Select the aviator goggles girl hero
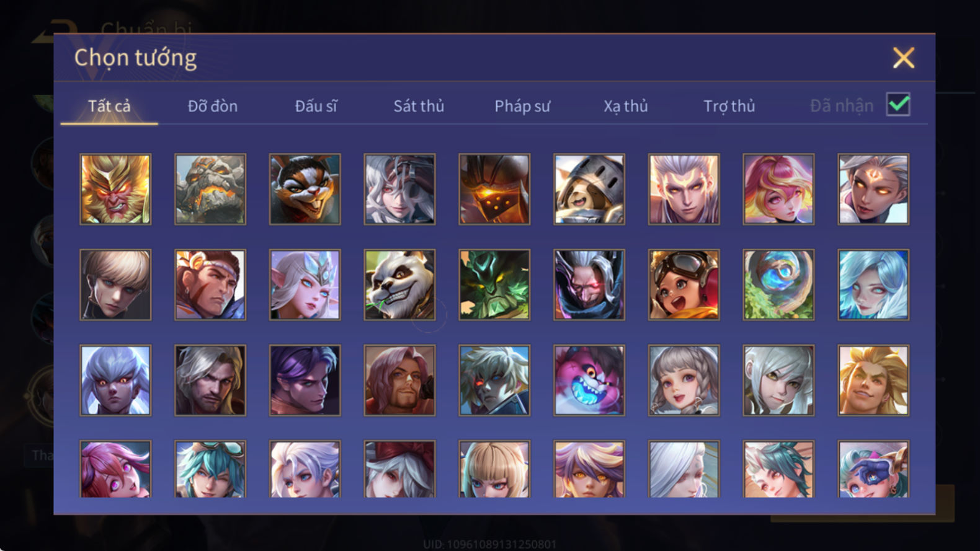980x551 pixels. (684, 284)
